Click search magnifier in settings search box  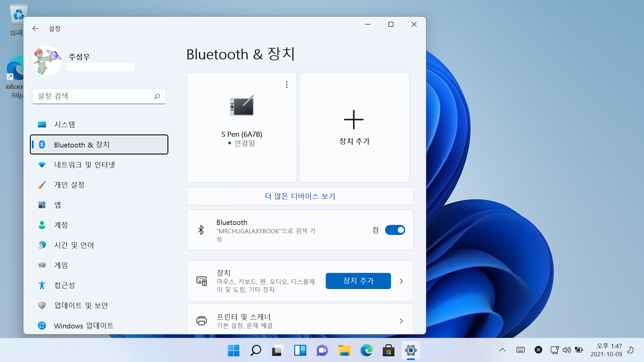[157, 97]
